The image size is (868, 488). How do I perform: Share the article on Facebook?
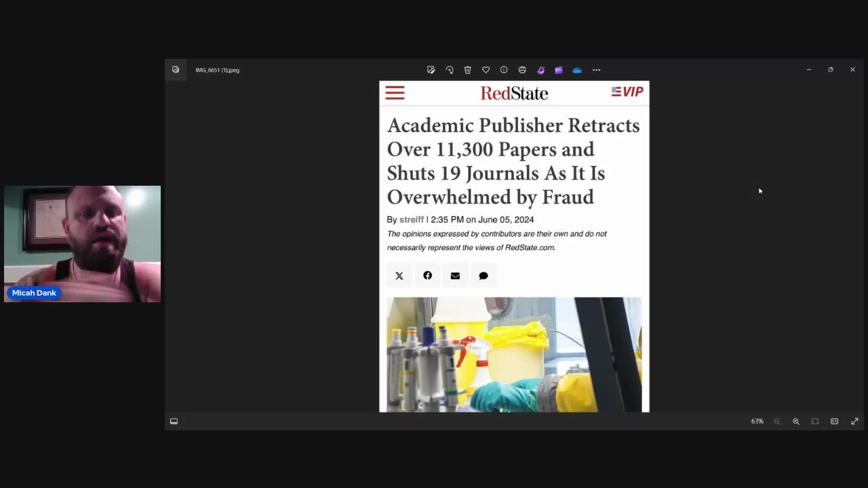click(427, 275)
